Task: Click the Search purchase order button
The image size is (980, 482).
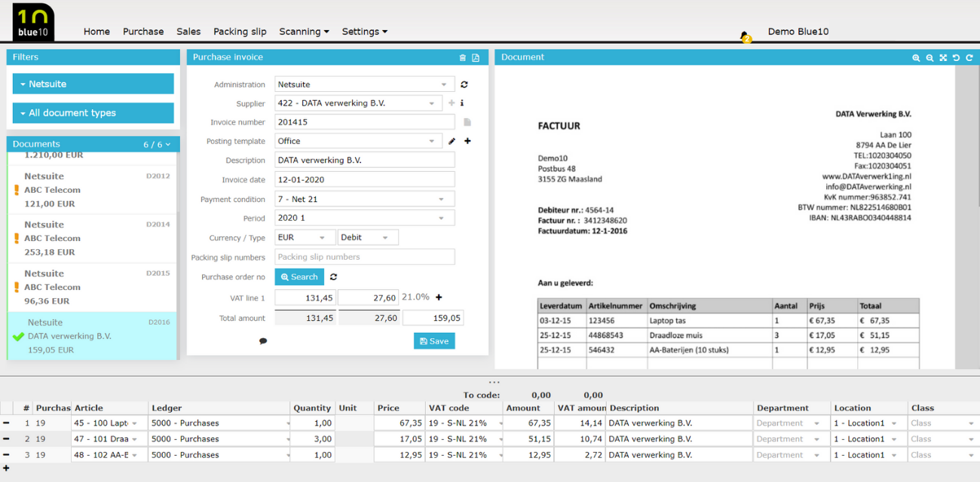Action: (299, 277)
